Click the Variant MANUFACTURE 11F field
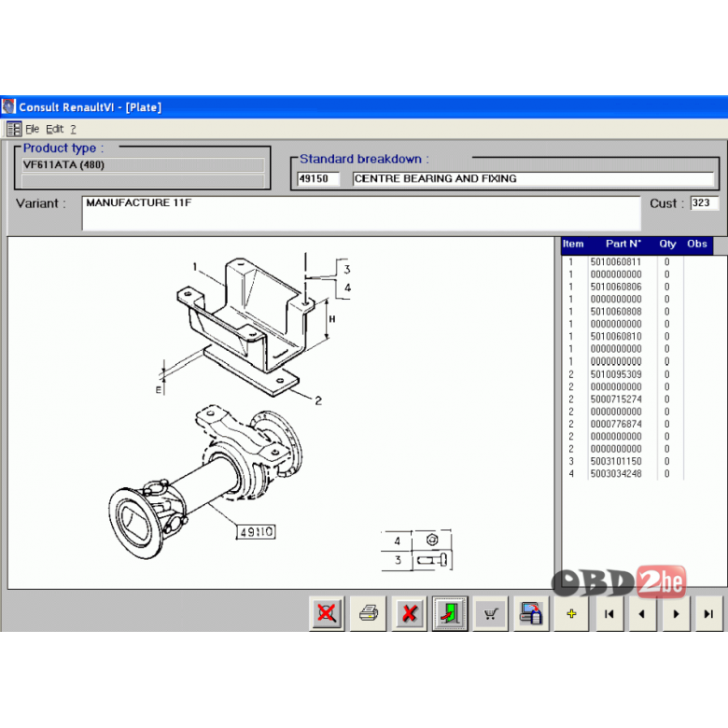 pos(361,213)
